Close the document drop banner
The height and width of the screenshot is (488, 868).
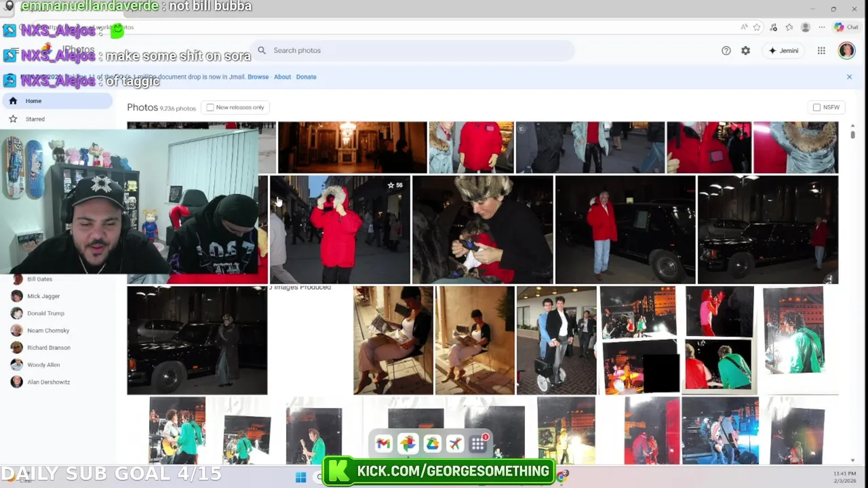849,77
